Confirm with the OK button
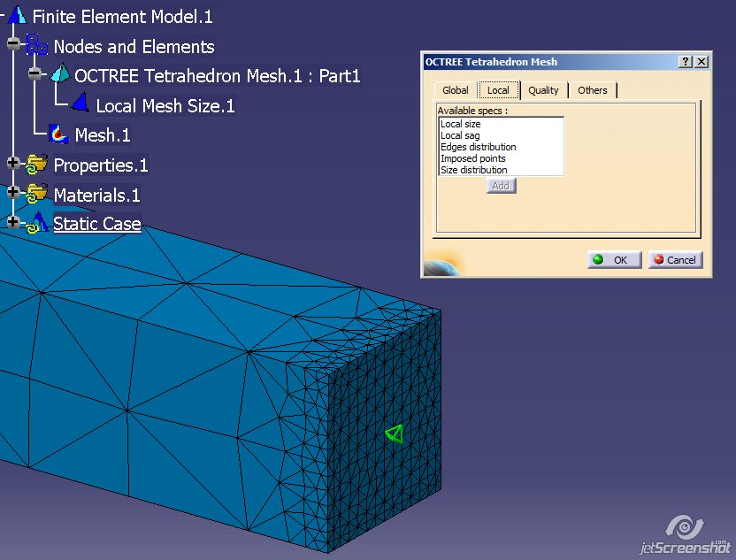 pyautogui.click(x=614, y=259)
